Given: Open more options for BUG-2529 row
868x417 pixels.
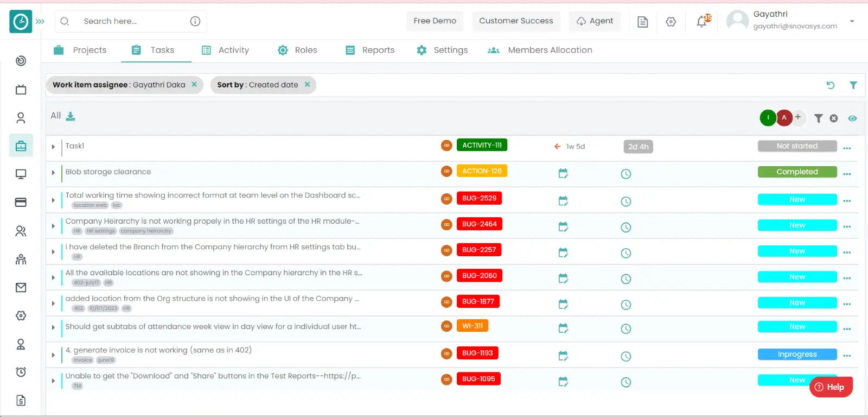Looking at the screenshot, I should [847, 201].
